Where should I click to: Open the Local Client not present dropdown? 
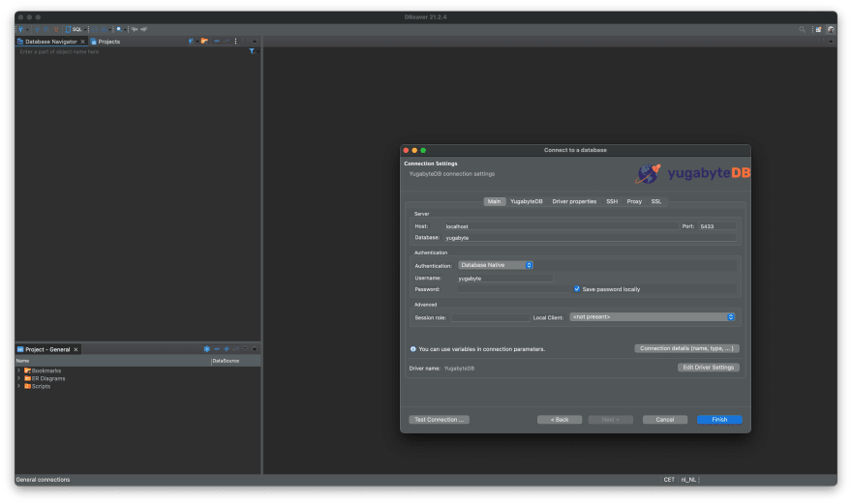(652, 317)
